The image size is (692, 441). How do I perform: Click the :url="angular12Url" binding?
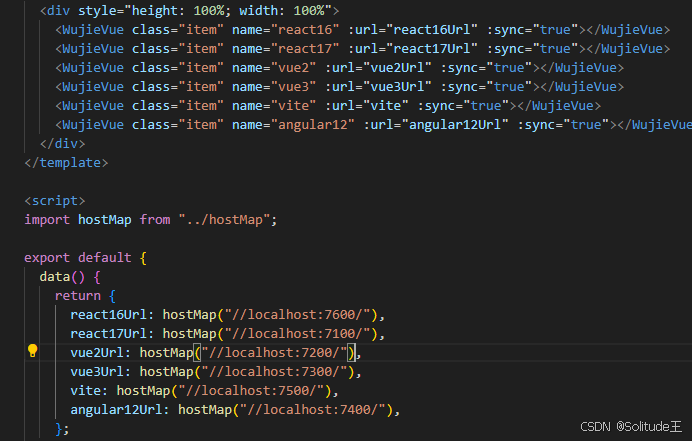(x=436, y=124)
